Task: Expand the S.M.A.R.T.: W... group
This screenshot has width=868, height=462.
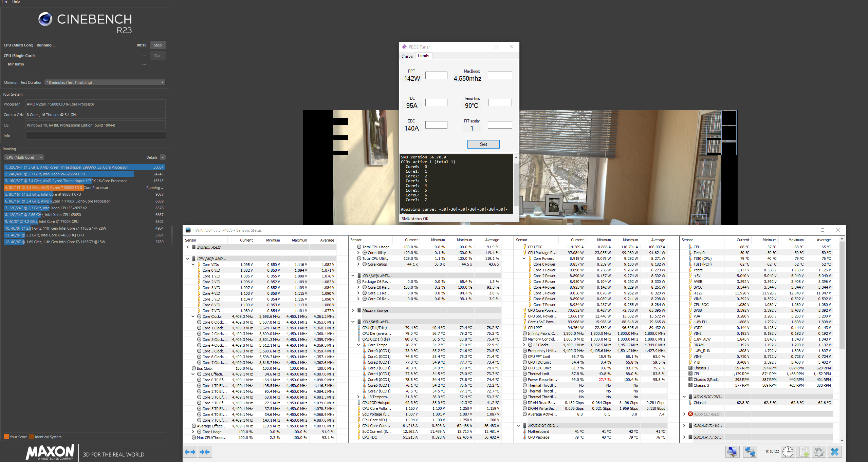Action: coord(684,426)
